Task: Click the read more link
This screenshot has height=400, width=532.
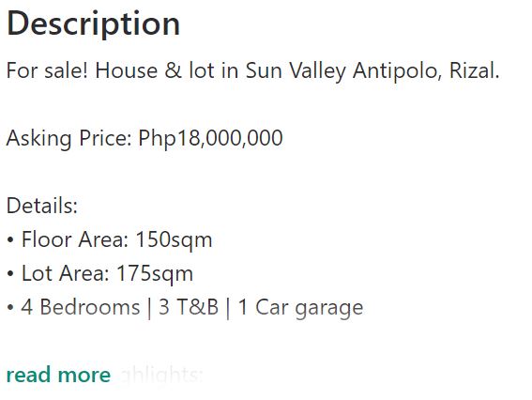Action: coord(59,375)
